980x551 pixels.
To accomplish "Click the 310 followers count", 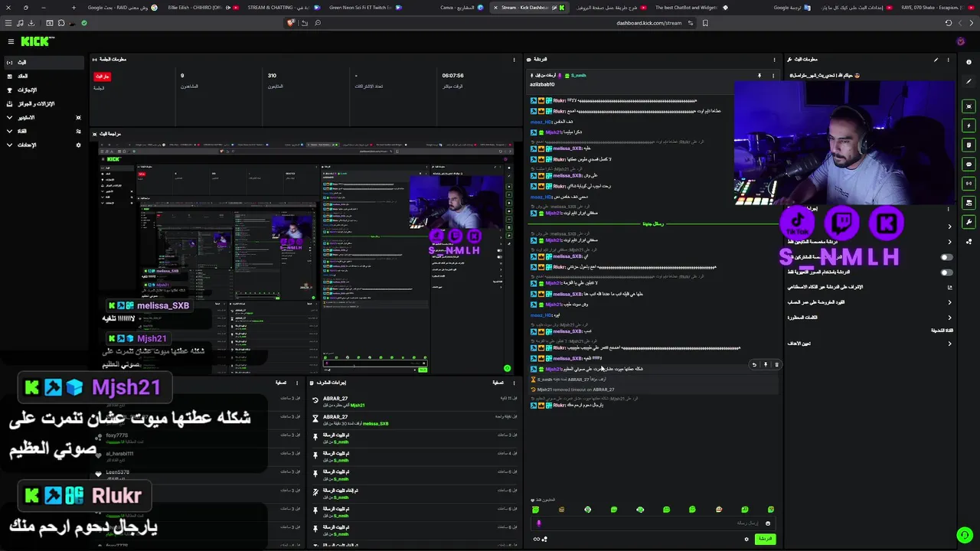I will click(x=272, y=76).
